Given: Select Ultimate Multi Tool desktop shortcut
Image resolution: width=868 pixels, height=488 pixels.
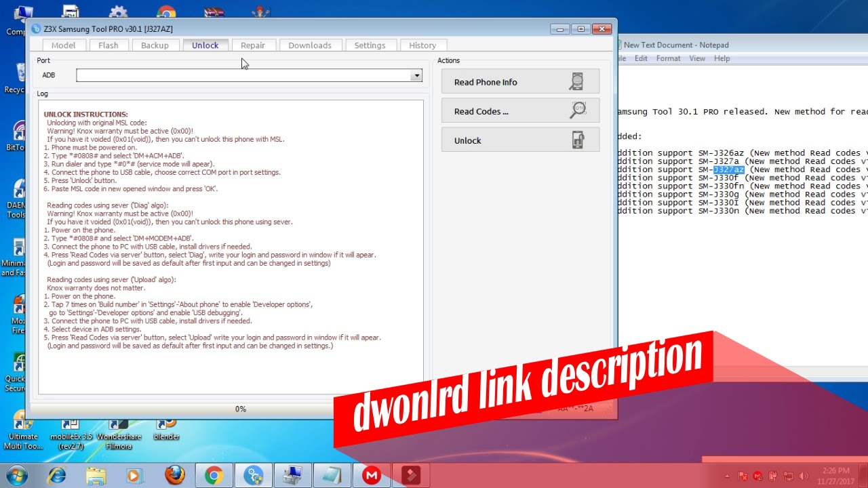Looking at the screenshot, I should 23,431.
